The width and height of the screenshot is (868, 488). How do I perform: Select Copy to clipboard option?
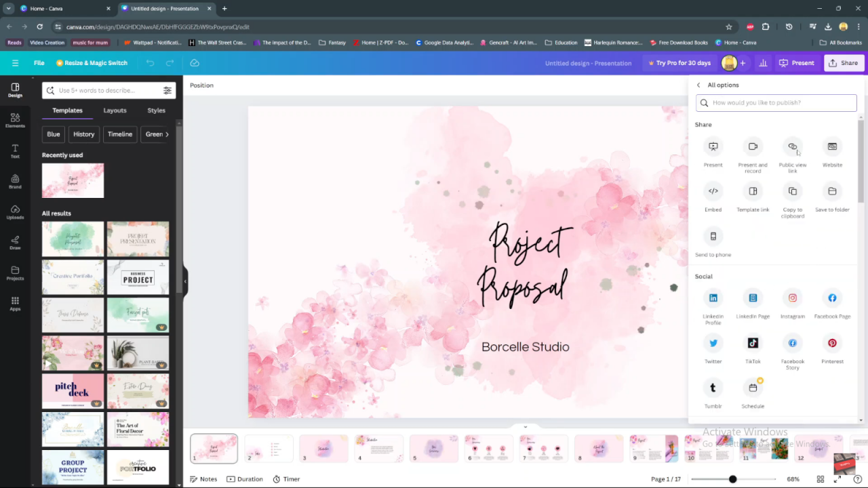coord(793,201)
